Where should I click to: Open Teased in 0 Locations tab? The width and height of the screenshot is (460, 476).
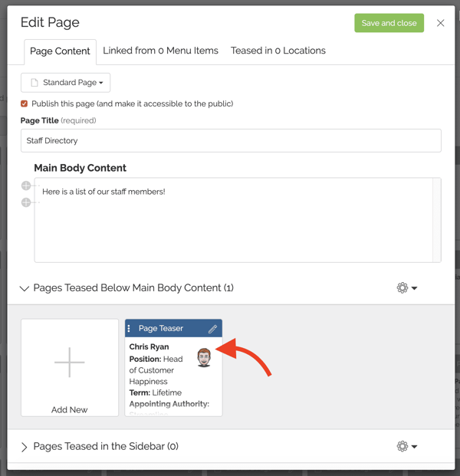coord(278,51)
